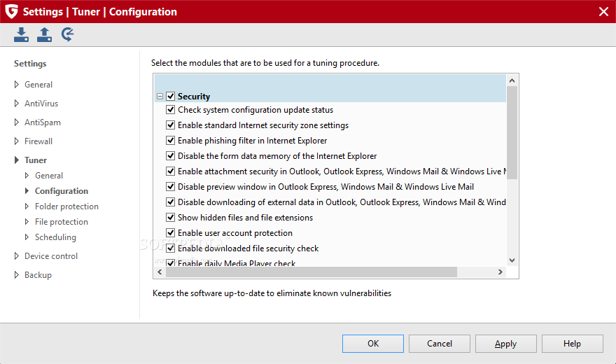This screenshot has height=364, width=616.
Task: Uncheck Enable standard Internet security zone settings
Action: tap(171, 125)
